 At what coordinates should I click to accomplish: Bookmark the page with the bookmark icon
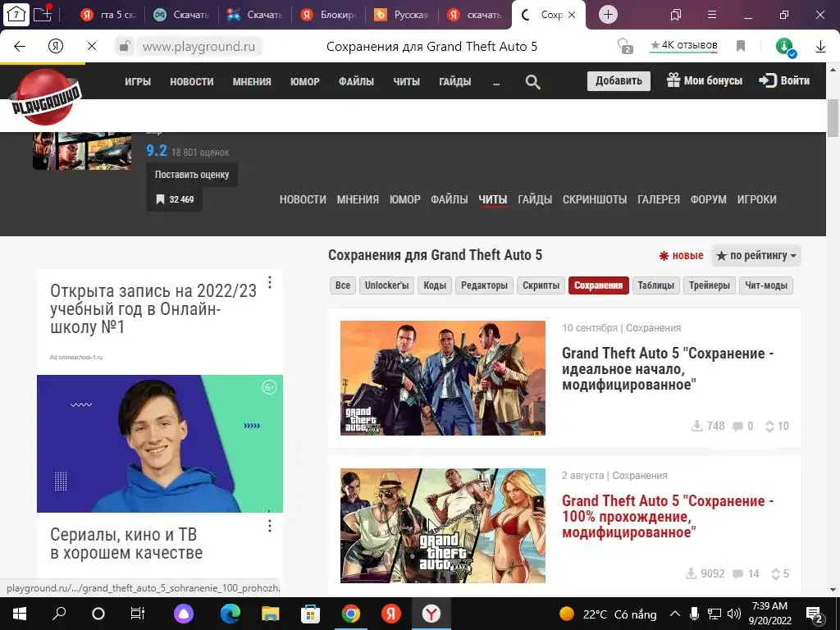tap(741, 46)
